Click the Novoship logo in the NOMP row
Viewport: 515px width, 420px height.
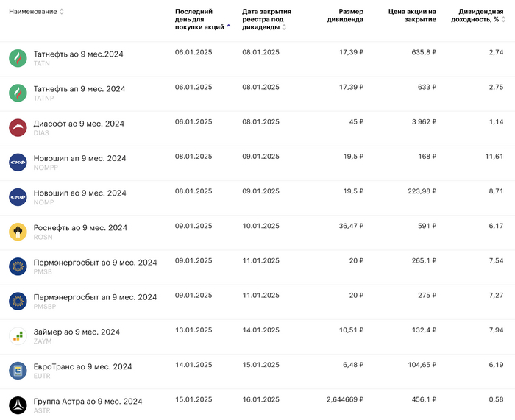point(18,197)
